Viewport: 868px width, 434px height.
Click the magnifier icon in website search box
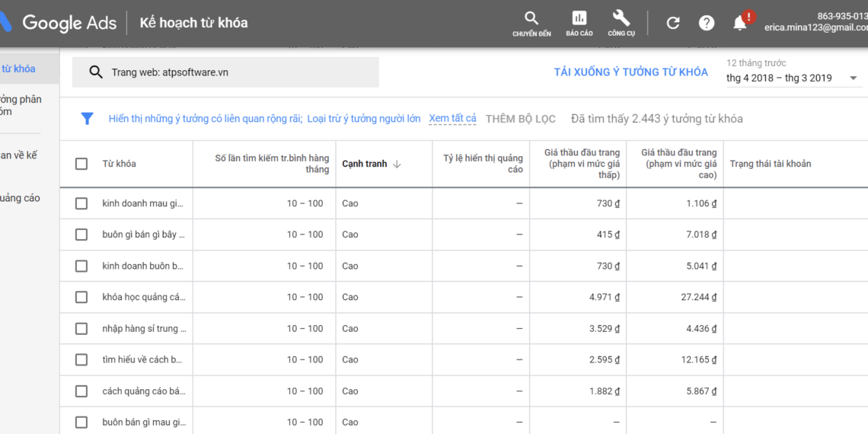pos(97,72)
